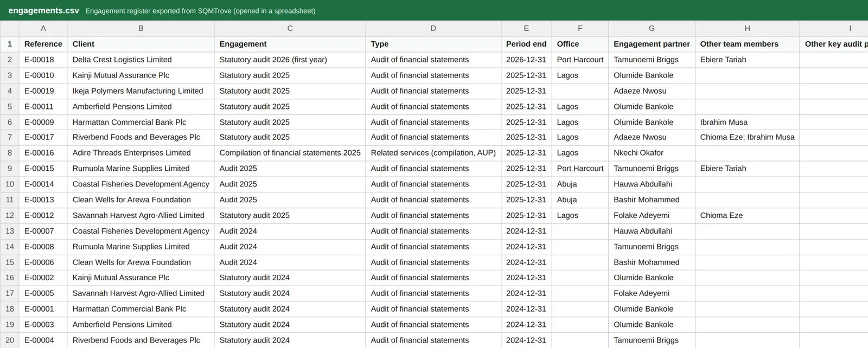Click the Reference header cell
The height and width of the screenshot is (348, 868).
click(43, 44)
